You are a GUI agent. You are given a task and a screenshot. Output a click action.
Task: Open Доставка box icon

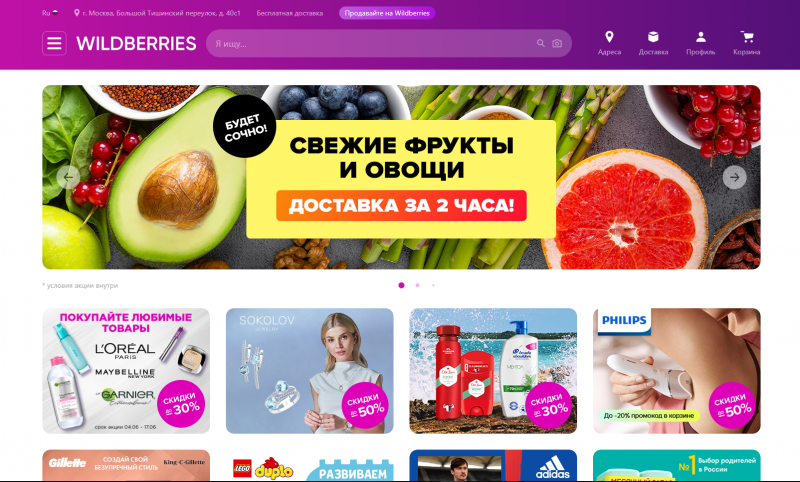(x=653, y=37)
